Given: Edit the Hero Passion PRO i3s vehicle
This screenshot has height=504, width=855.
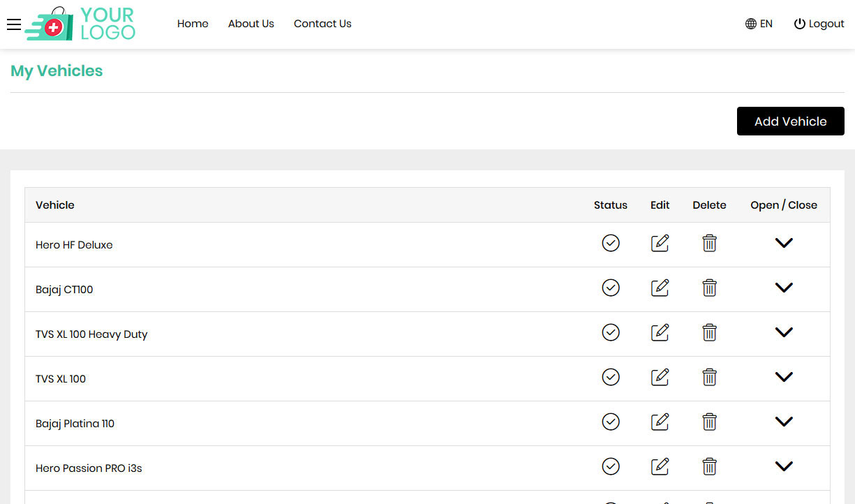Looking at the screenshot, I should click(x=660, y=466).
